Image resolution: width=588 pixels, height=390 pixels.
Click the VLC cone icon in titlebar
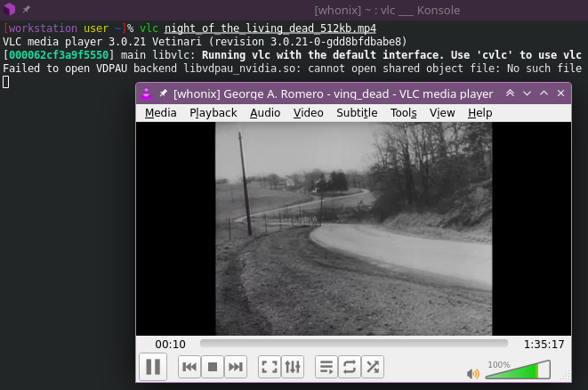(x=146, y=93)
